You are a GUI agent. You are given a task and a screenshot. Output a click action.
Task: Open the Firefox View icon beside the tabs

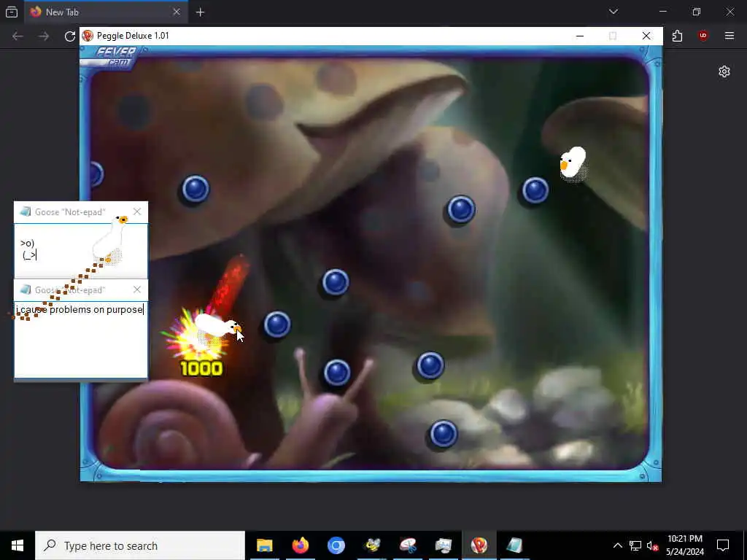tap(12, 12)
